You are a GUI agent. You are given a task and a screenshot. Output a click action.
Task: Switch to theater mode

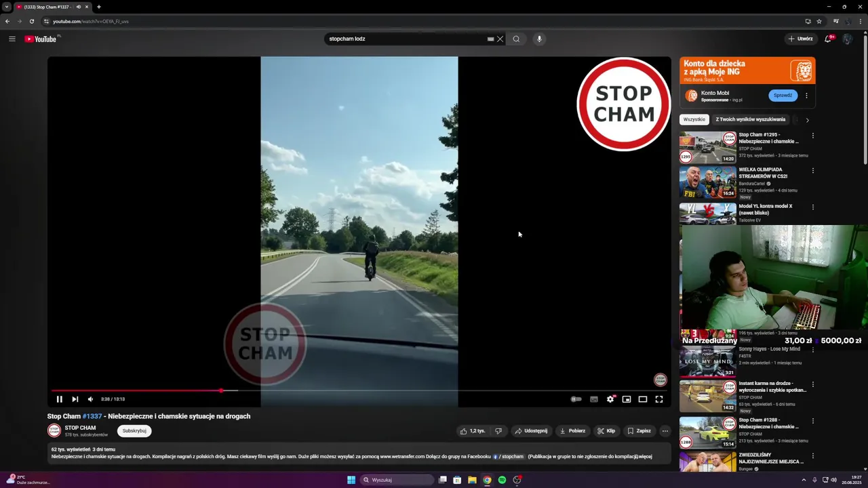[643, 399]
